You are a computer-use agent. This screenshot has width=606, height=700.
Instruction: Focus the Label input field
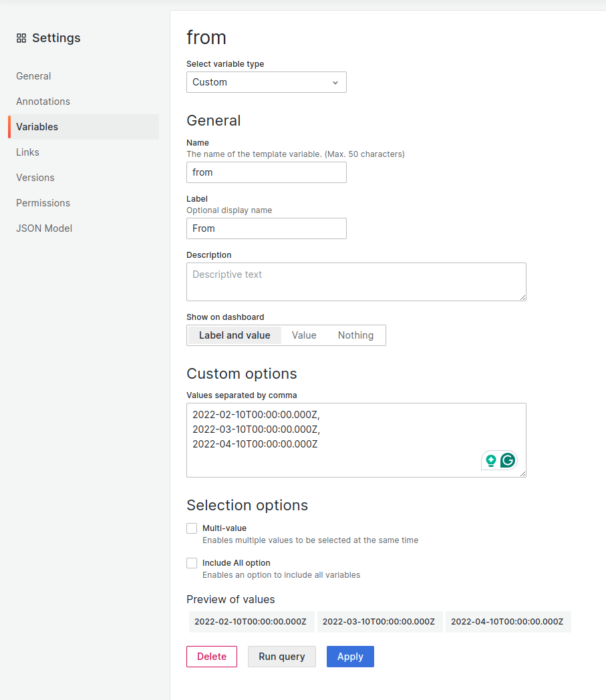click(x=266, y=228)
